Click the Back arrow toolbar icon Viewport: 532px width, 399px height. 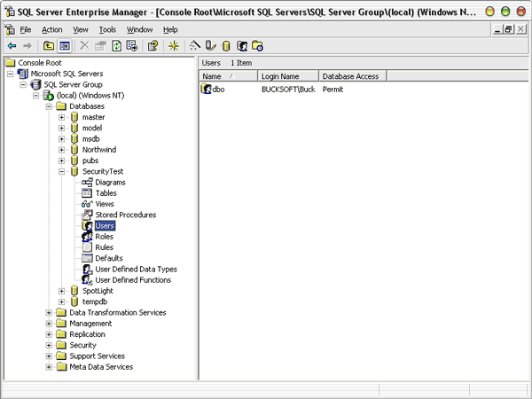pyautogui.click(x=12, y=45)
